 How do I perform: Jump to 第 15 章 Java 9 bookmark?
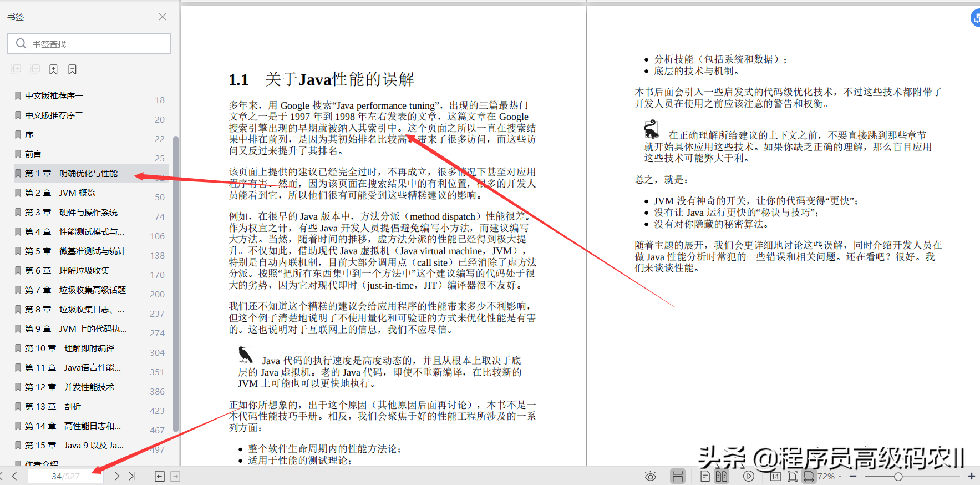pyautogui.click(x=74, y=446)
